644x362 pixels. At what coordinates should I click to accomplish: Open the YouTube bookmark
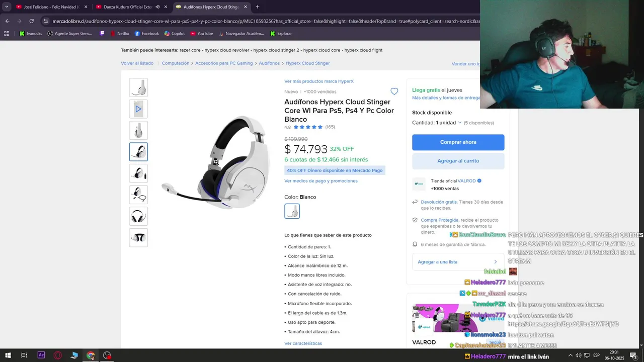(x=201, y=34)
